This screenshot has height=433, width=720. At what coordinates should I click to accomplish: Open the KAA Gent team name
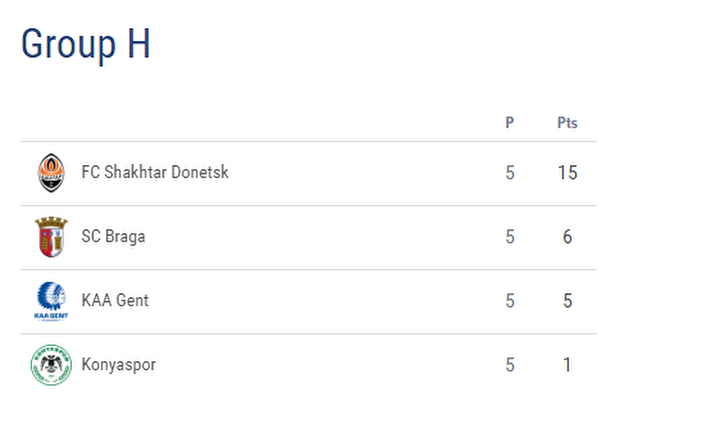tap(115, 300)
